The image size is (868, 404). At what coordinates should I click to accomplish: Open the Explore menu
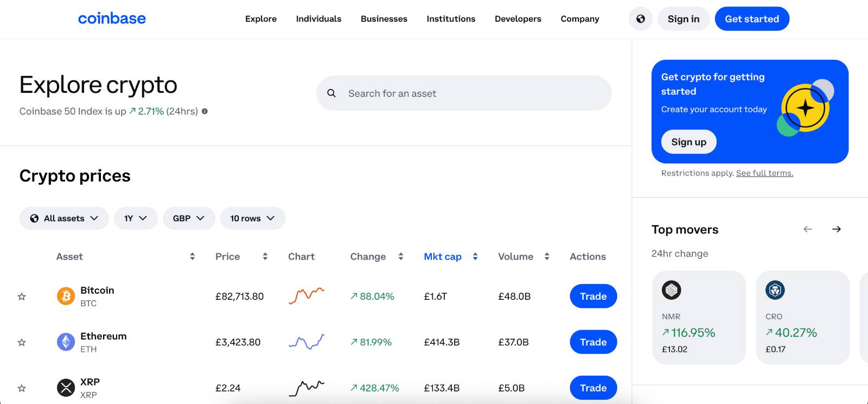coord(261,19)
